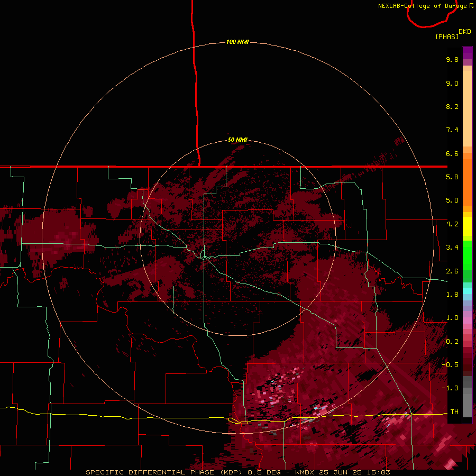
Task: Click the KMBX radar site identifier
Action: (305, 472)
